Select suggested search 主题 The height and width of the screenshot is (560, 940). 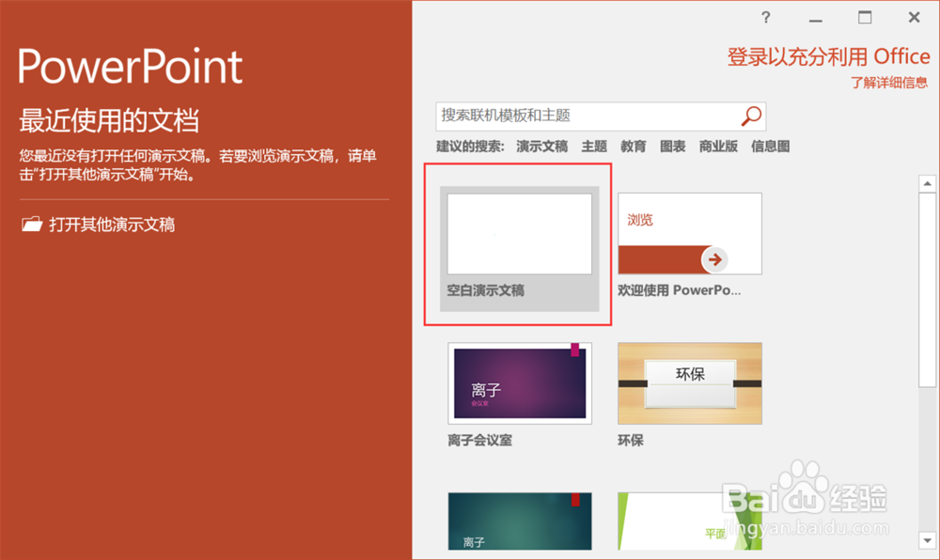click(x=594, y=147)
